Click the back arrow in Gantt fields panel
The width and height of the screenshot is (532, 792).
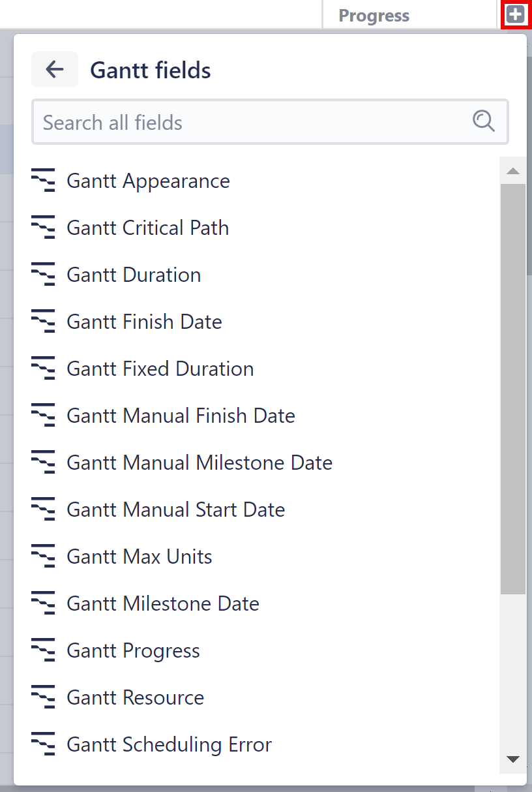tap(55, 69)
